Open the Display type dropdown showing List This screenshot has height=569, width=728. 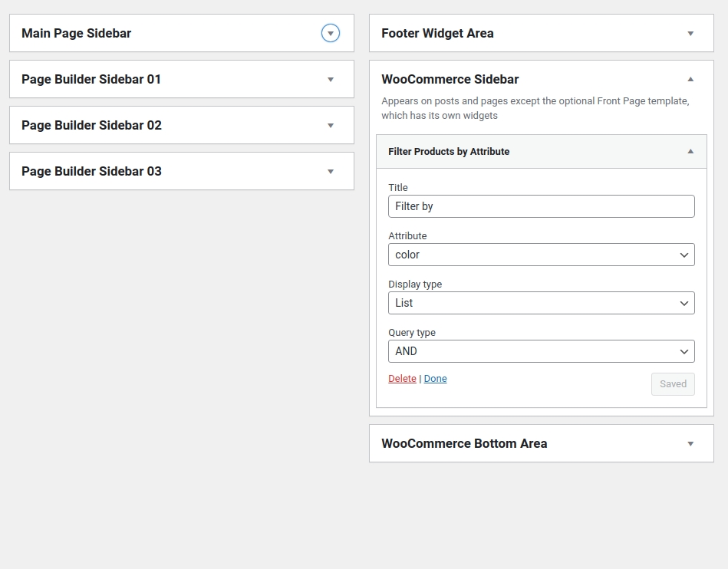(x=541, y=303)
